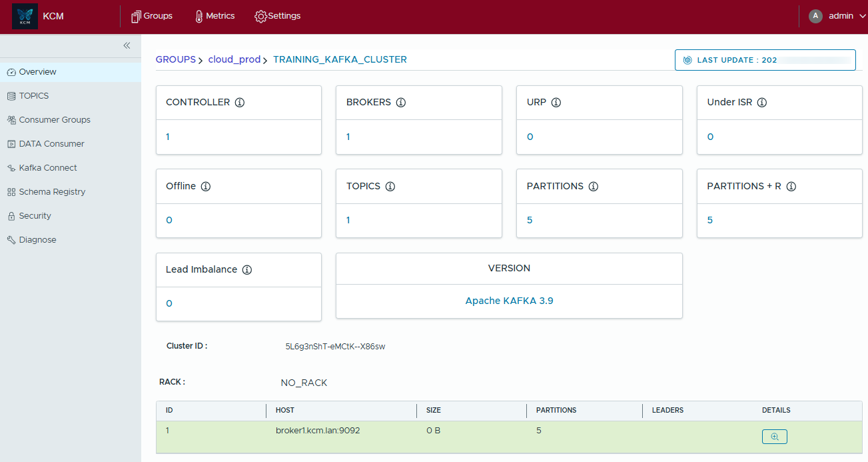Open broker details magnifier button
The width and height of the screenshot is (868, 462).
point(774,437)
